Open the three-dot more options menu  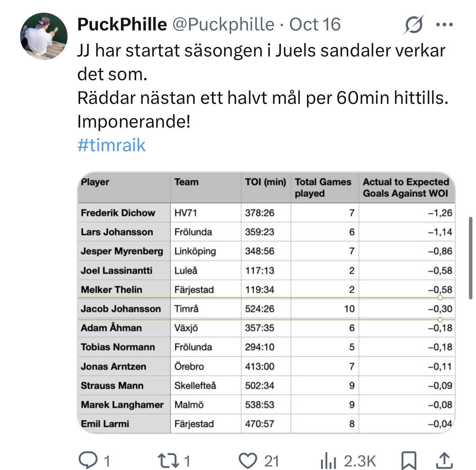click(x=444, y=25)
